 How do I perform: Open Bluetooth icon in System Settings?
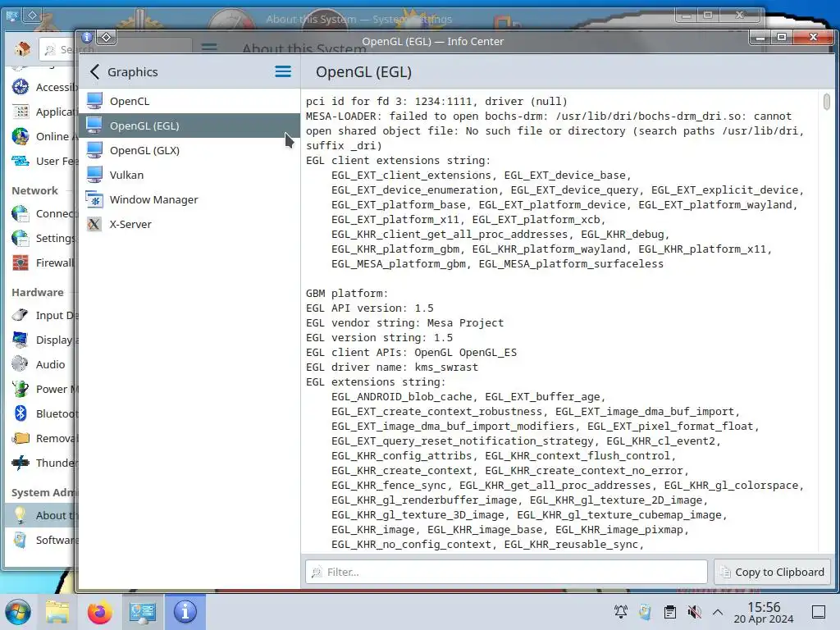tap(21, 413)
